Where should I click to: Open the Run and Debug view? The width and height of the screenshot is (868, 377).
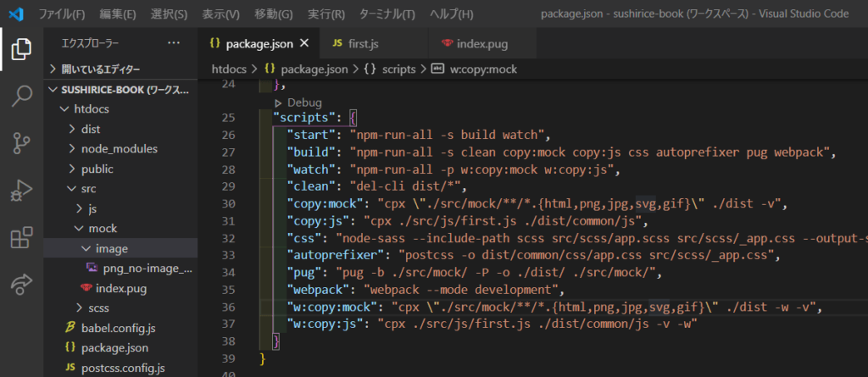coord(21,191)
